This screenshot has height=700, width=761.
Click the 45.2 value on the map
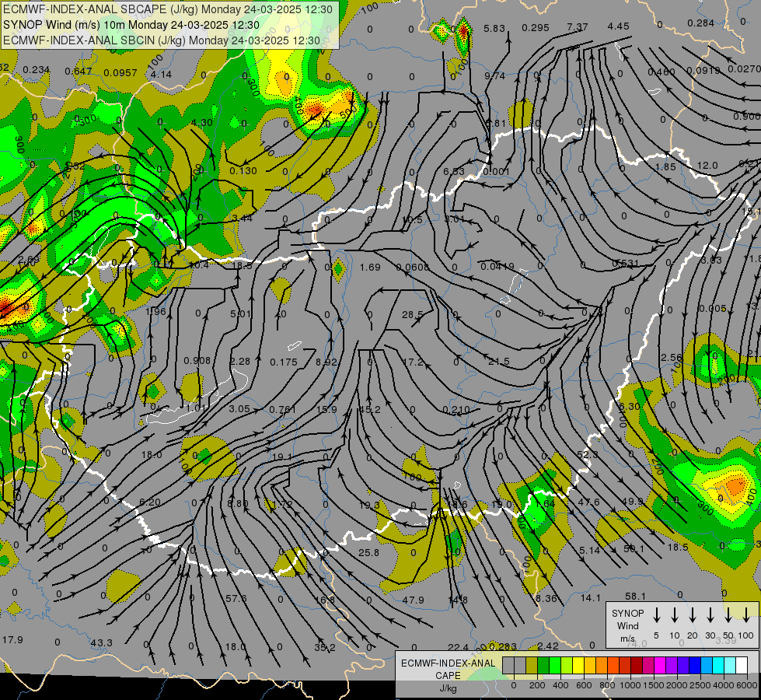(x=370, y=410)
